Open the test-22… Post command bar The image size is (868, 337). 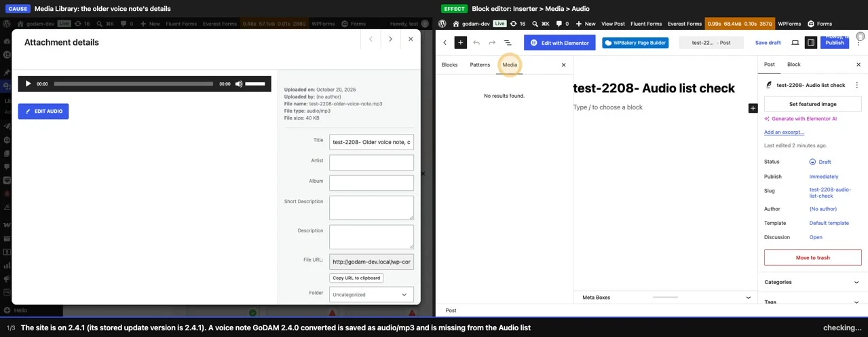(x=711, y=42)
